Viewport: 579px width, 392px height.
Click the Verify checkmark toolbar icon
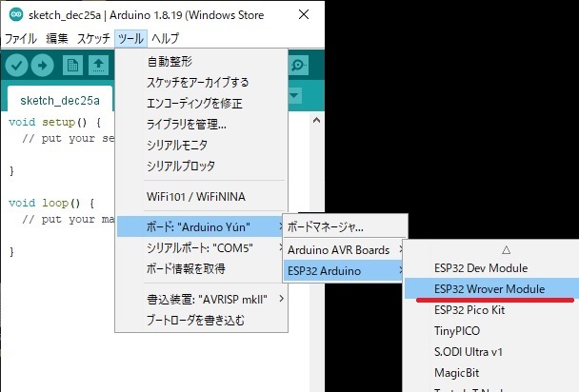tap(16, 66)
